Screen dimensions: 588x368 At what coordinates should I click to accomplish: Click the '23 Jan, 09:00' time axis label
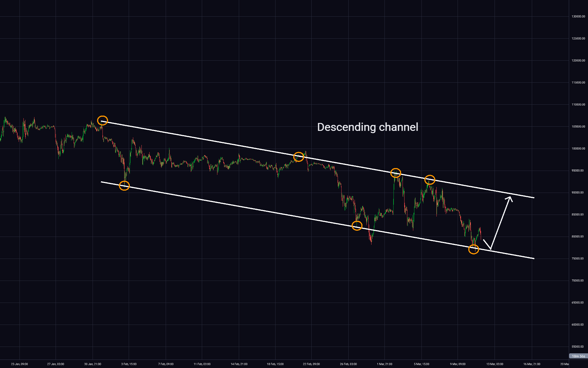[x=19, y=364]
